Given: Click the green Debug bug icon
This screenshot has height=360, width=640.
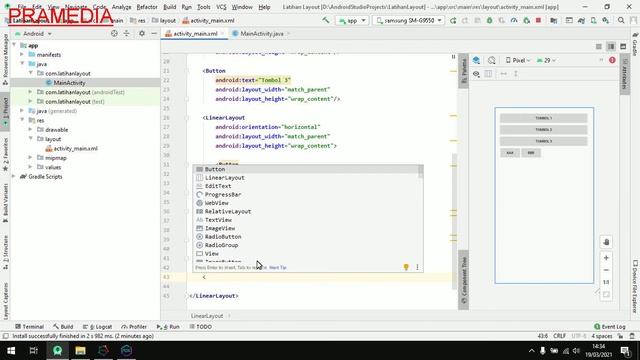Looking at the screenshot, I should [489, 20].
